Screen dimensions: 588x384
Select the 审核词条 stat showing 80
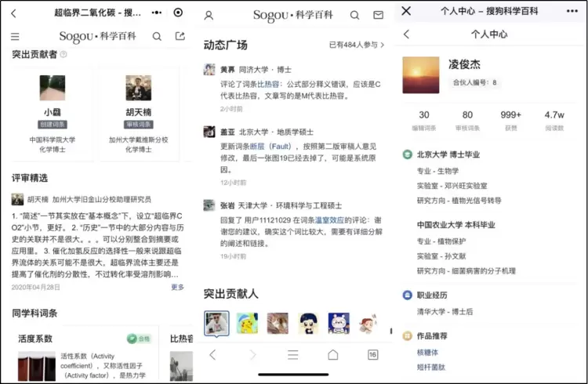coord(467,120)
